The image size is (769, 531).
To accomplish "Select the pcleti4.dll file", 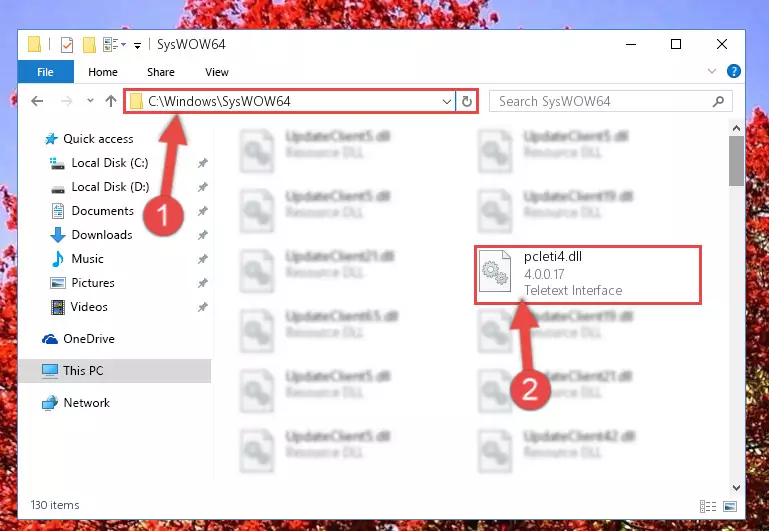I will [x=588, y=275].
